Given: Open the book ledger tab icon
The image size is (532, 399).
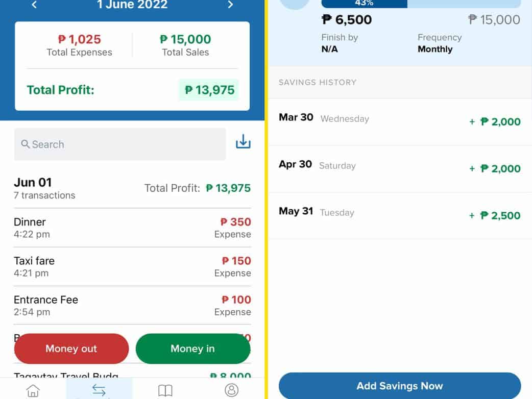Looking at the screenshot, I should (165, 390).
